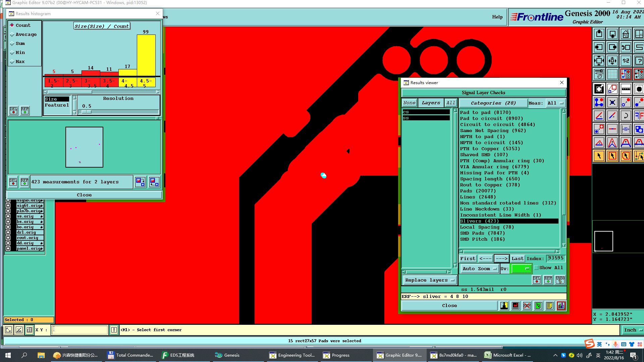Open the Auto Zoom dropdown

click(x=479, y=269)
